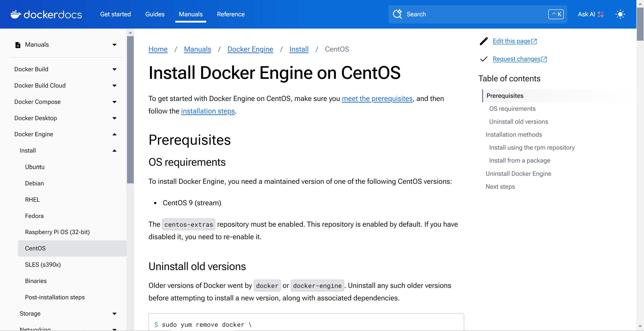This screenshot has height=331, width=644.
Task: Expand the Docker Build section arrow
Action: [x=114, y=69]
